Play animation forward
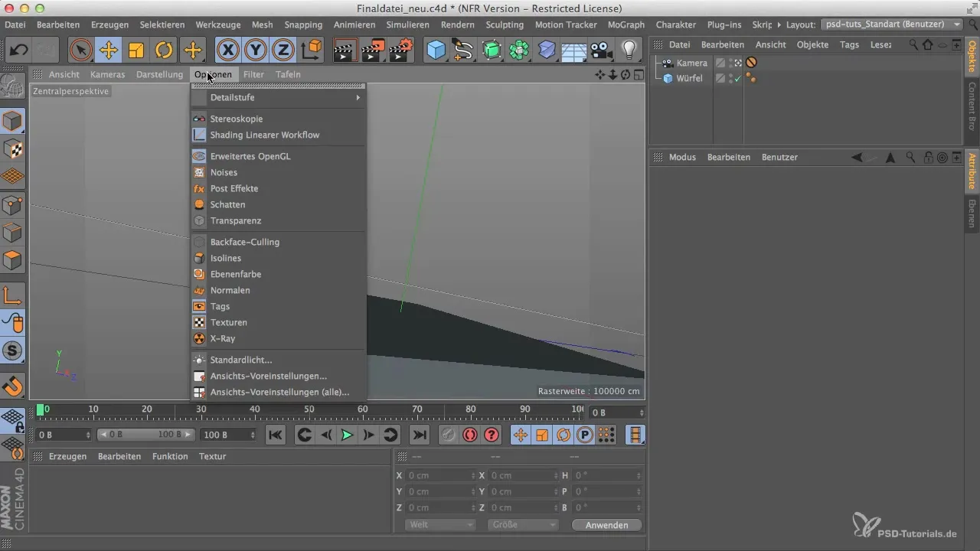 (347, 435)
